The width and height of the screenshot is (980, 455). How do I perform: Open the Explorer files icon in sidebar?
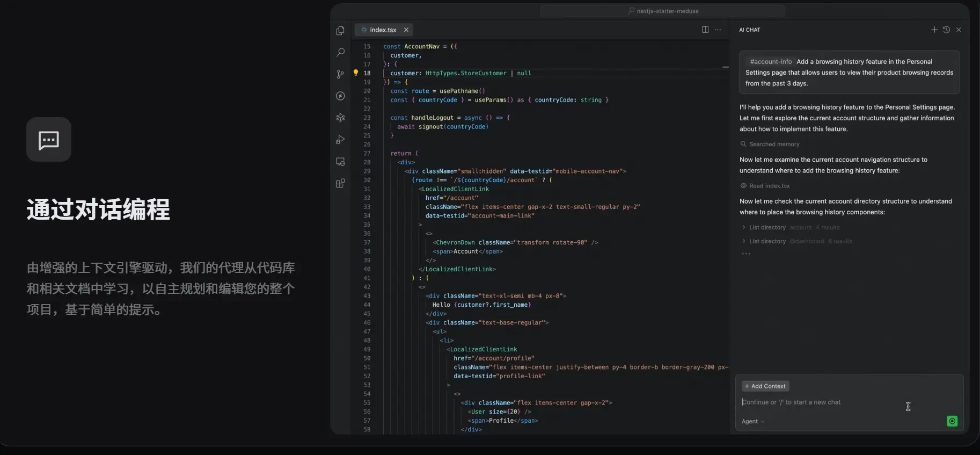(x=340, y=31)
